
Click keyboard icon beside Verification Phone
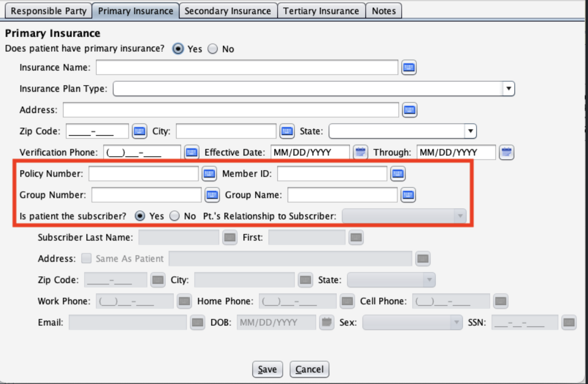pyautogui.click(x=191, y=152)
